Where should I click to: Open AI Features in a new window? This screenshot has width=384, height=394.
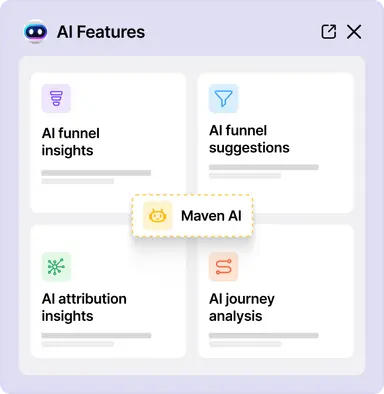coord(328,32)
